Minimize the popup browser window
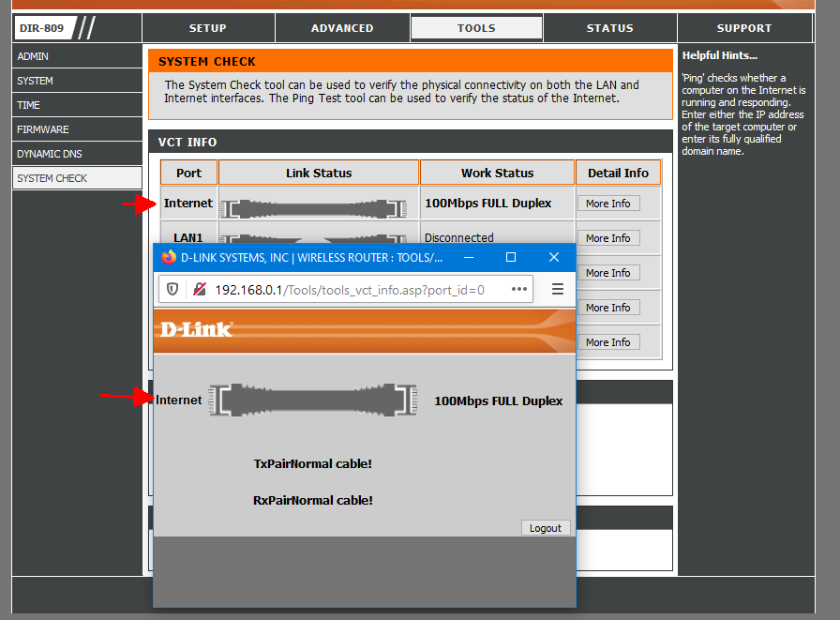The height and width of the screenshot is (620, 840). point(469,257)
